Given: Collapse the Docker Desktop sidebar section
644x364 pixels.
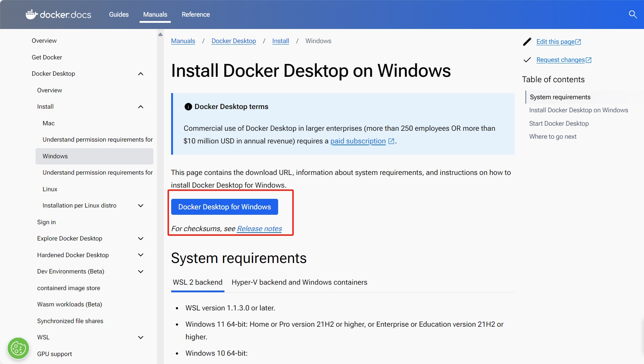Looking at the screenshot, I should (141, 74).
